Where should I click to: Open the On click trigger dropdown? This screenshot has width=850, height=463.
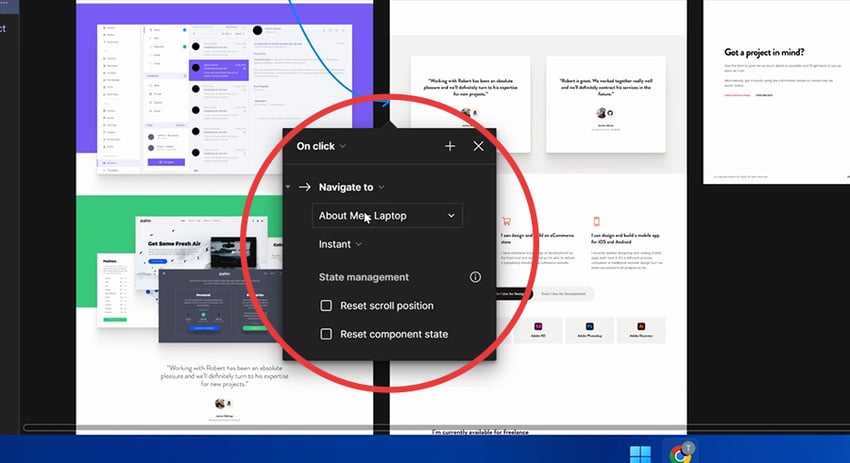321,146
